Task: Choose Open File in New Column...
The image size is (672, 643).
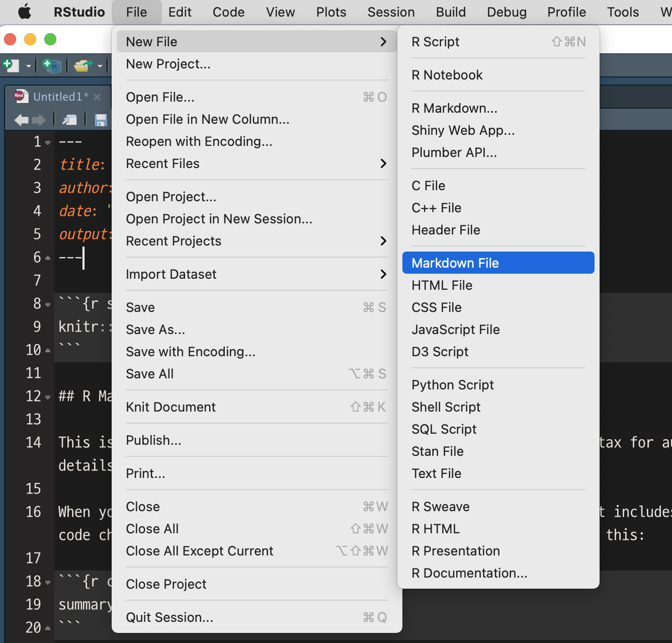Action: (257, 119)
